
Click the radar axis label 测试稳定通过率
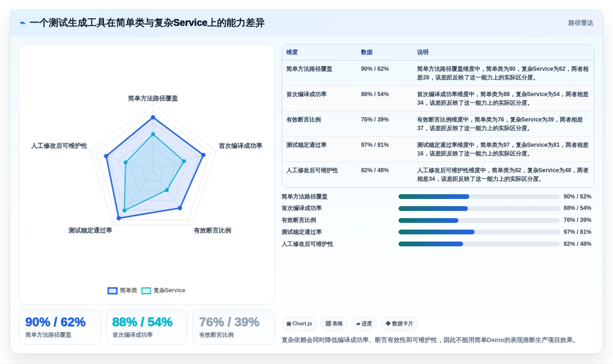pos(90,231)
